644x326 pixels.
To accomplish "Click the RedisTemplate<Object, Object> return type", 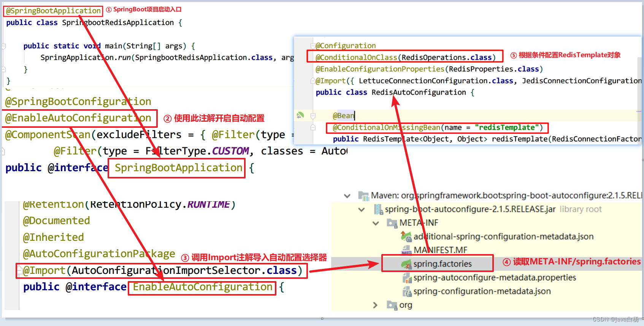I will click(425, 139).
